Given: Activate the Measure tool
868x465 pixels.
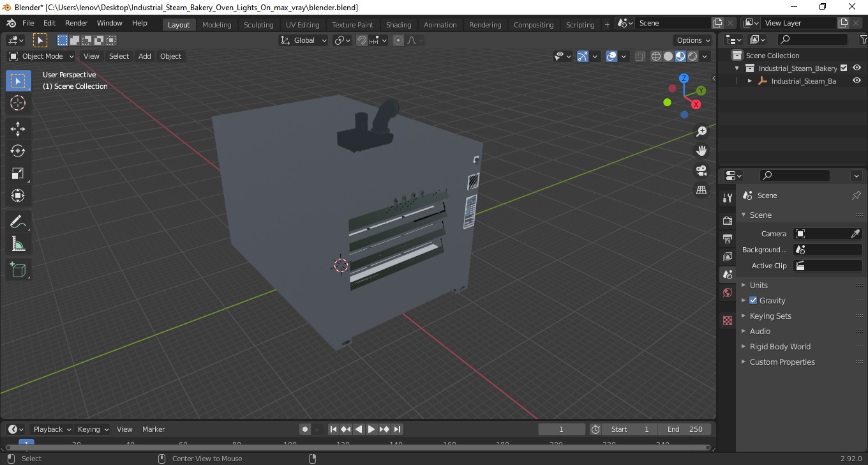Looking at the screenshot, I should [x=18, y=244].
